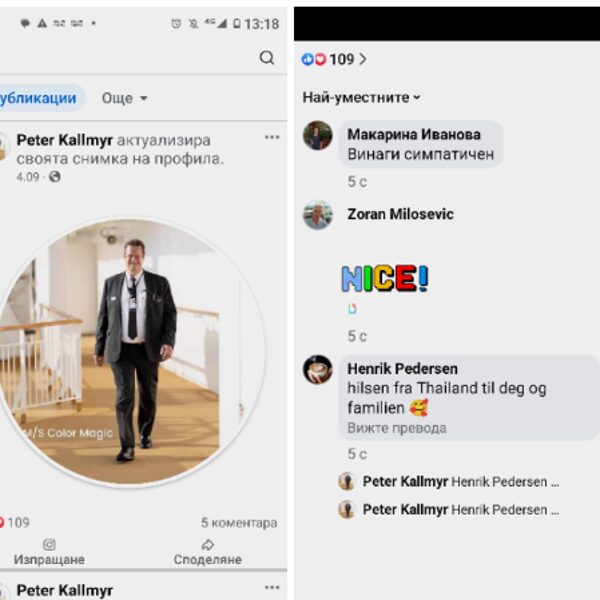Open three-dot menu on profile photo post
The image size is (600, 600).
point(272,137)
